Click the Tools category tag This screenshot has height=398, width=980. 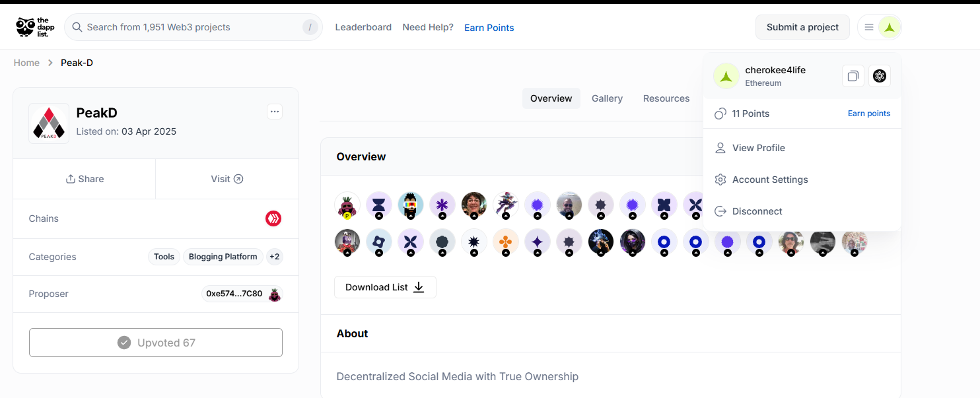point(164,257)
